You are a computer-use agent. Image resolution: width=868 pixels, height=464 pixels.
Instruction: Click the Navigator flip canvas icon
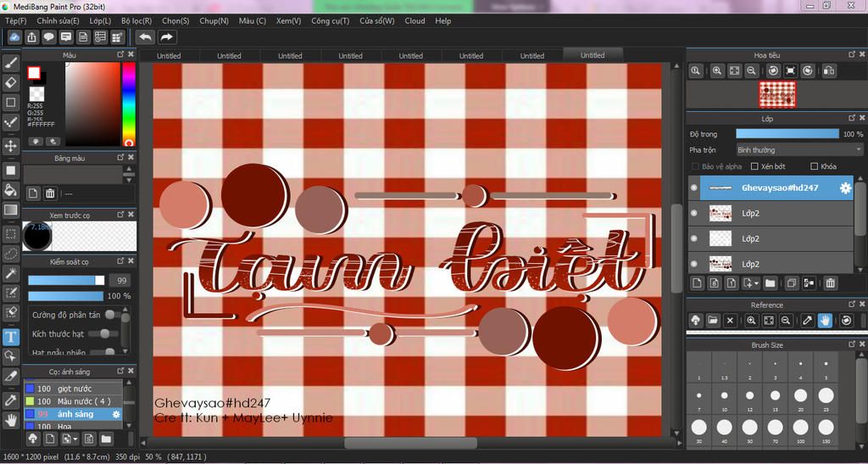point(829,71)
